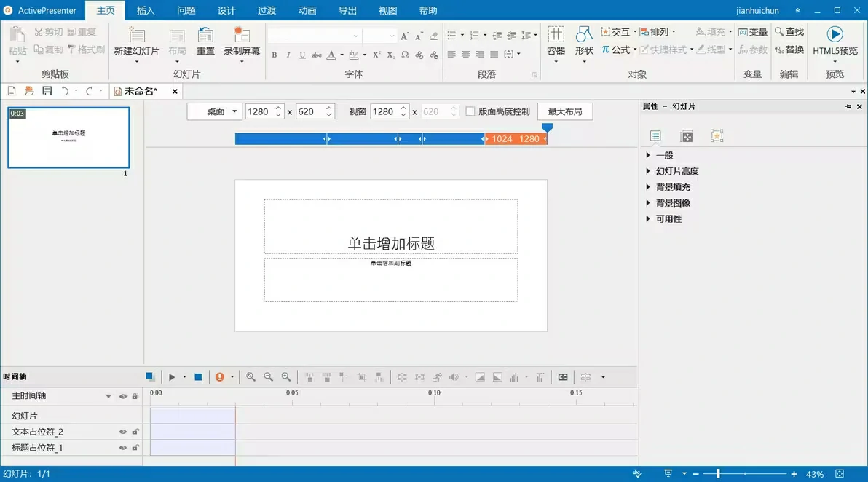Select slide 1 thumbnail

[x=68, y=138]
